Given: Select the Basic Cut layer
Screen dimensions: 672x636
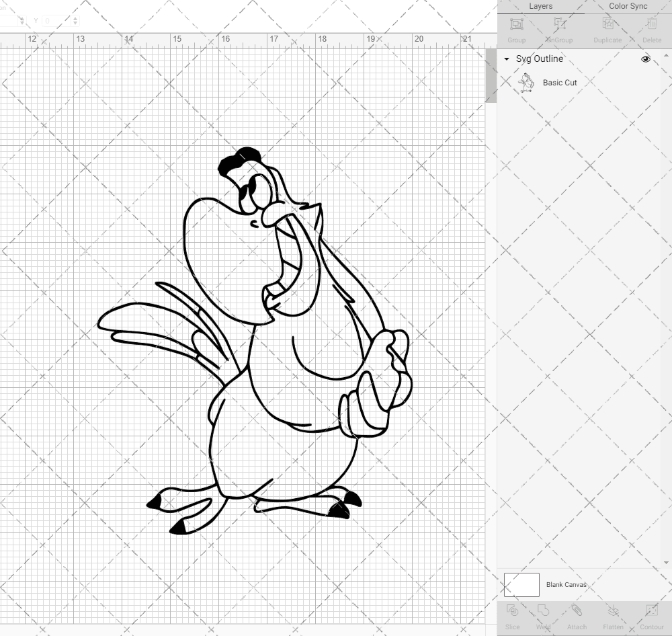Looking at the screenshot, I should [x=558, y=83].
